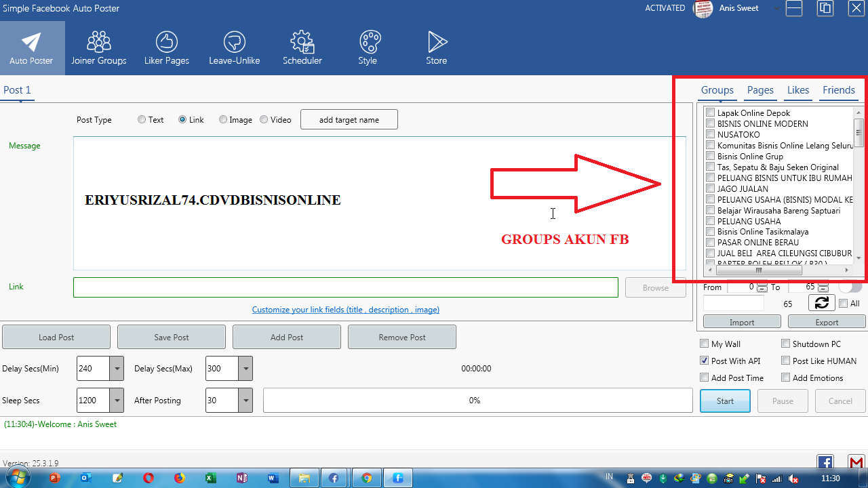Open Customize your link fields link

[346, 310]
